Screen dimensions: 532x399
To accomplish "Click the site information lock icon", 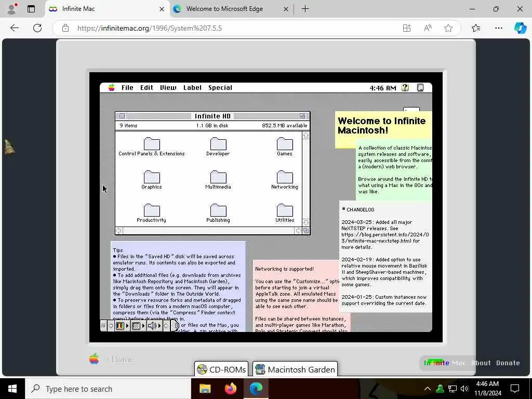I will [x=65, y=28].
